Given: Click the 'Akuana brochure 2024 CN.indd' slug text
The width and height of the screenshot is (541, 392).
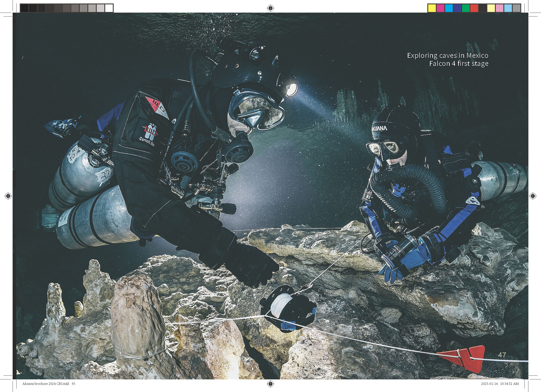Looking at the screenshot, I should pyautogui.click(x=46, y=384).
